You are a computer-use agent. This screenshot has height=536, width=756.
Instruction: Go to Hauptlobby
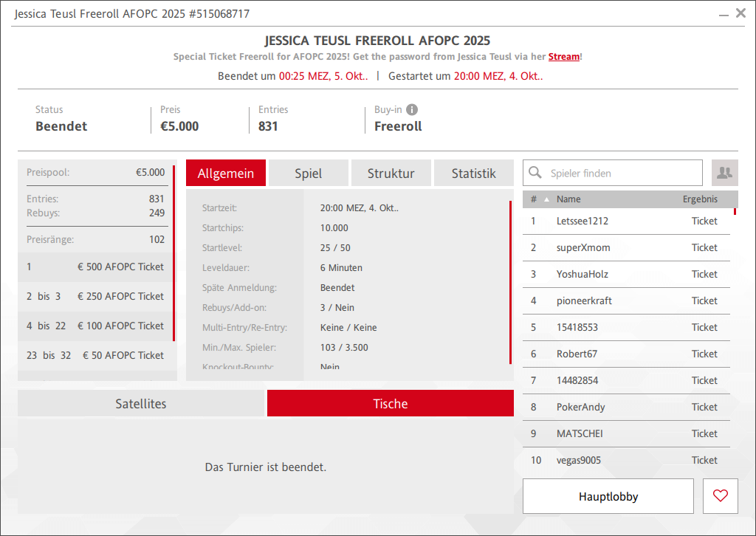coord(608,496)
